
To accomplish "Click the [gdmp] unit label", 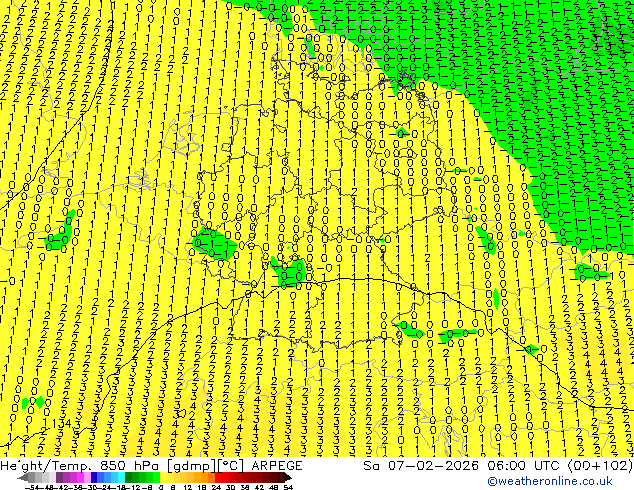I will pyautogui.click(x=192, y=466).
